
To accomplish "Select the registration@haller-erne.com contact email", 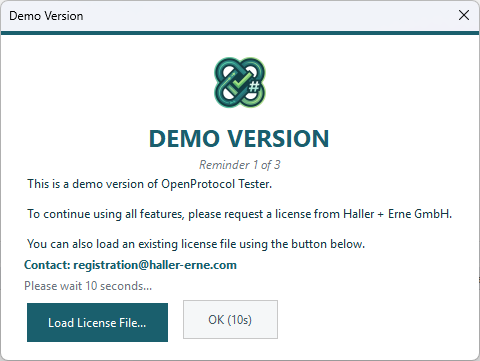I will pos(155,265).
